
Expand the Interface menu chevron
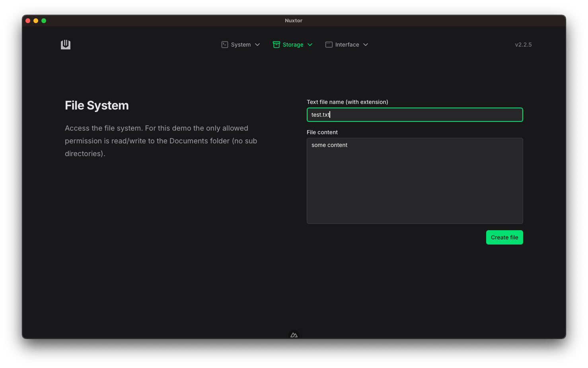366,45
